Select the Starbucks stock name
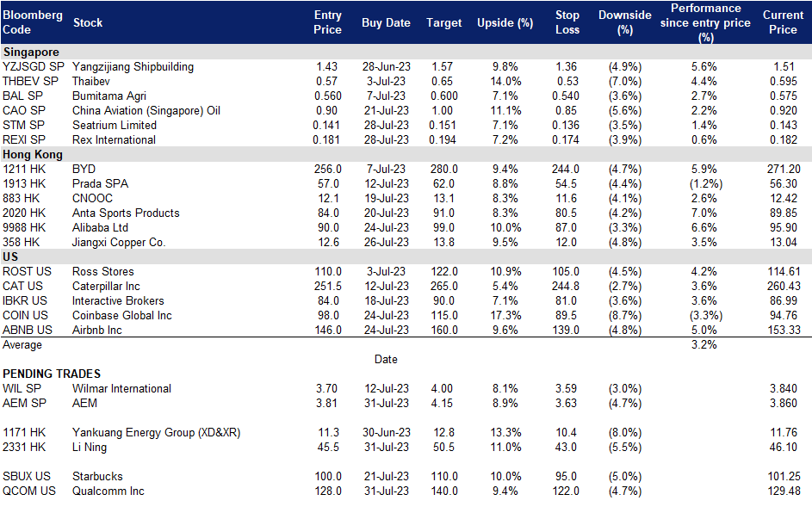The image size is (812, 513). click(98, 476)
